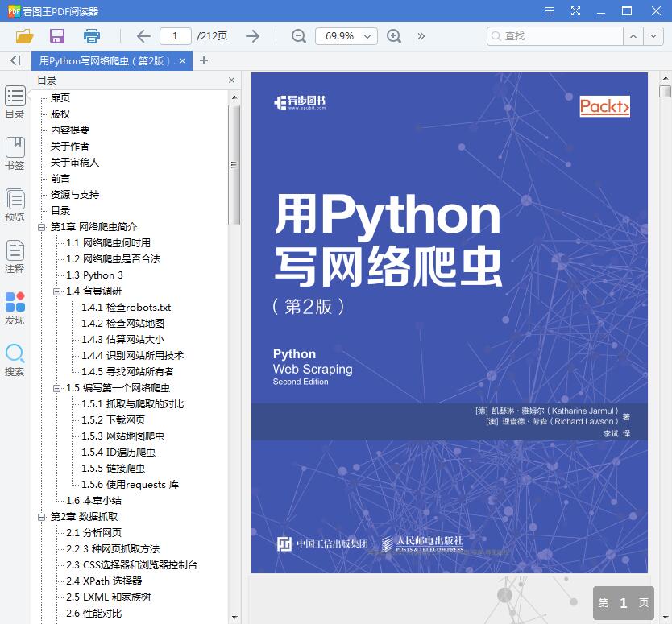Open 1.6 本章小结 section

tap(93, 501)
